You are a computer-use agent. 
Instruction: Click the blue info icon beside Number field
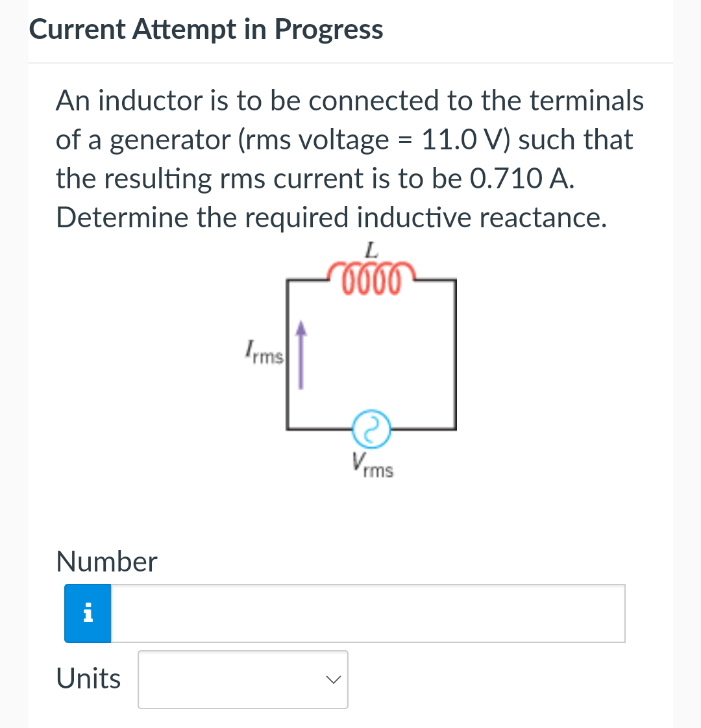88,613
